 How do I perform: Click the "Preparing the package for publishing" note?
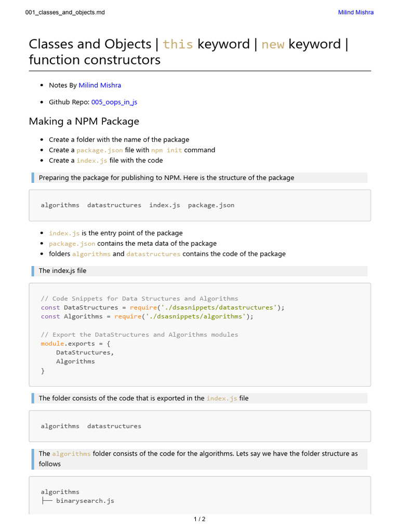pyautogui.click(x=166, y=178)
